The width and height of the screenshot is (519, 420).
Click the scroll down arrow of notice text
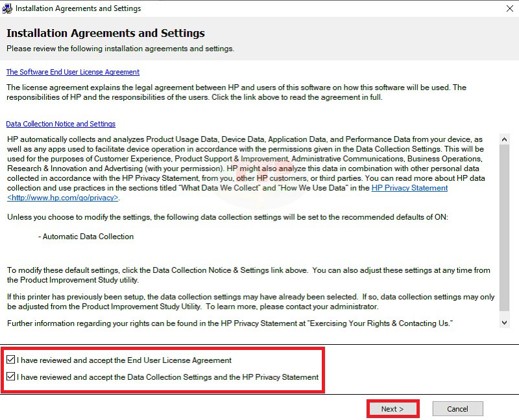pyautogui.click(x=504, y=322)
